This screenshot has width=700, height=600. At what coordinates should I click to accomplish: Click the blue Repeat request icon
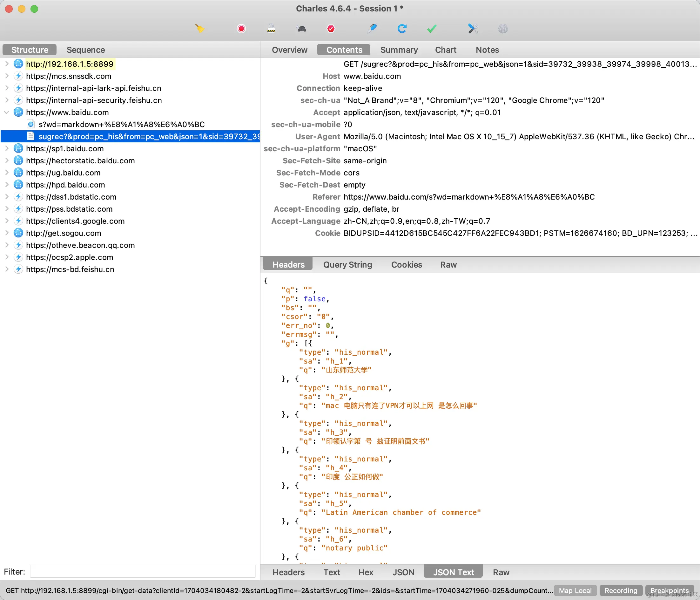click(402, 28)
